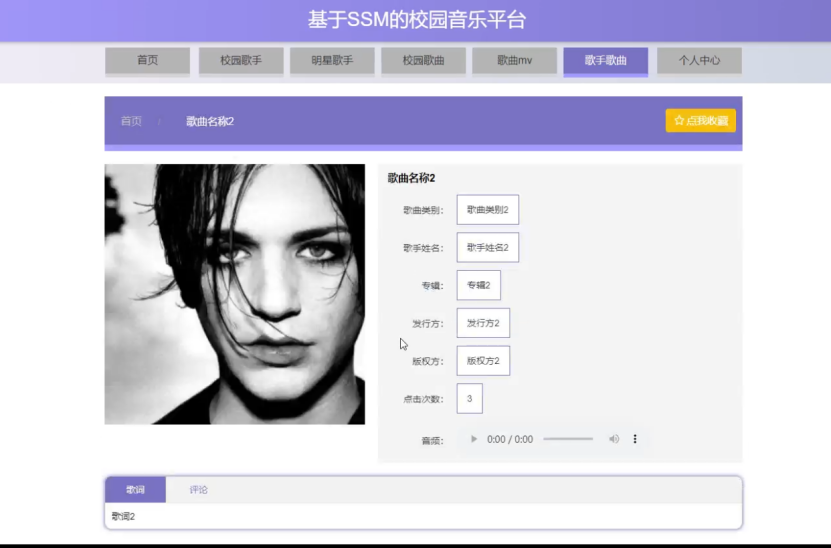Click the 歌曲名称2 song title heading
This screenshot has width=831, height=548.
tap(411, 178)
